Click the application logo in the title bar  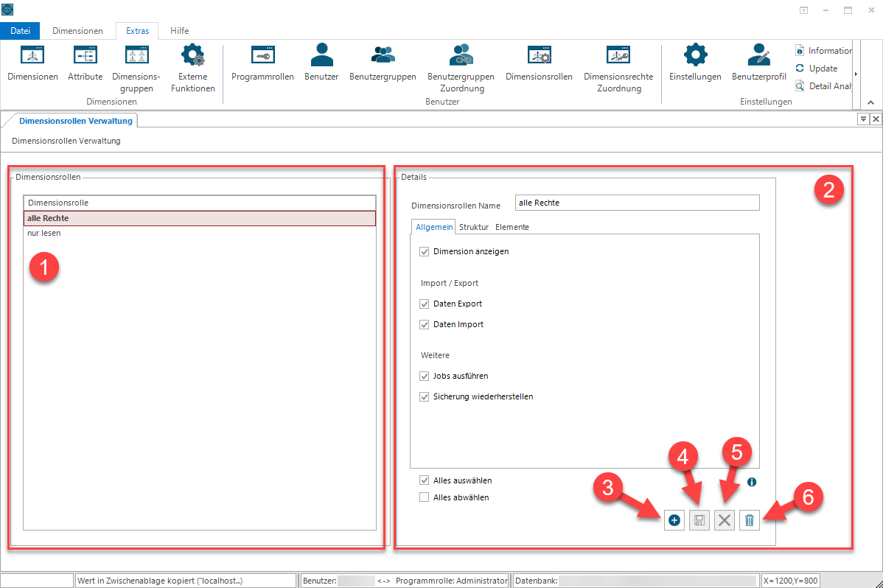click(7, 10)
